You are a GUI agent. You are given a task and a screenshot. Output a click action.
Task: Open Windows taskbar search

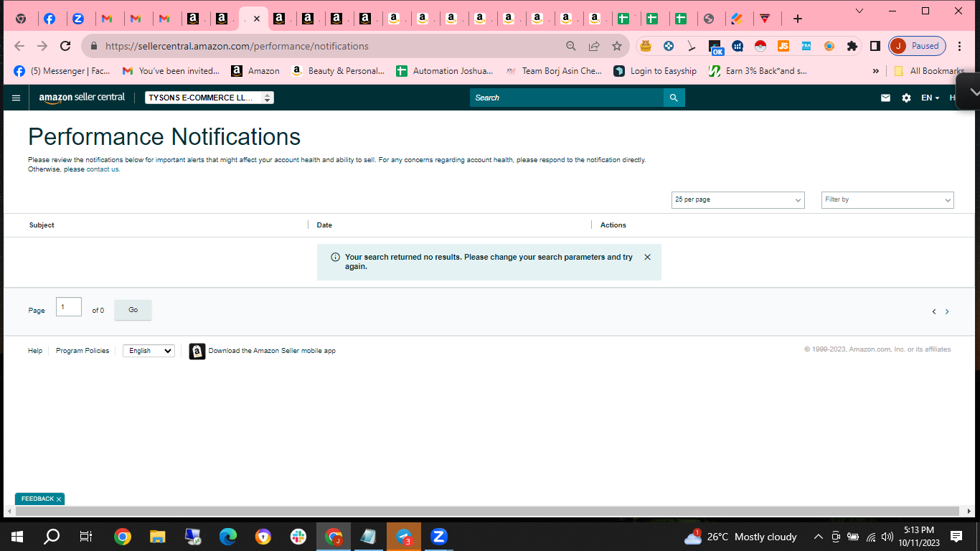(52, 537)
